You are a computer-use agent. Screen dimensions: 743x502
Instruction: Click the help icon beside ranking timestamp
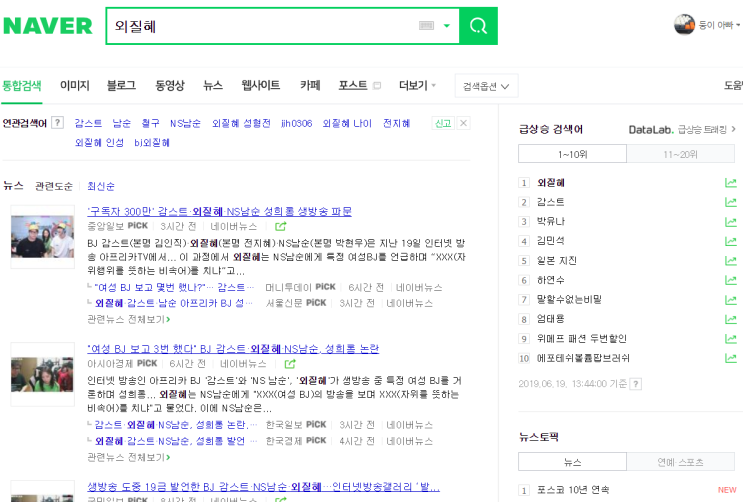636,384
